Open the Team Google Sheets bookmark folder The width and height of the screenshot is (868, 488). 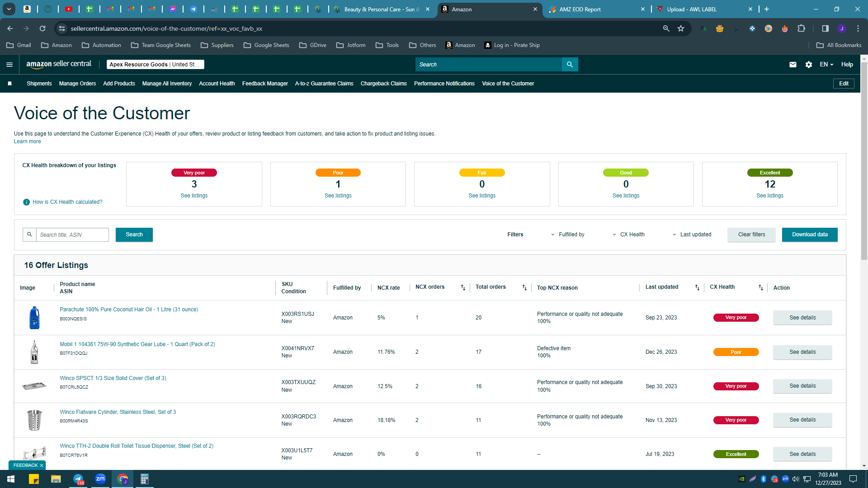pyautogui.click(x=161, y=45)
